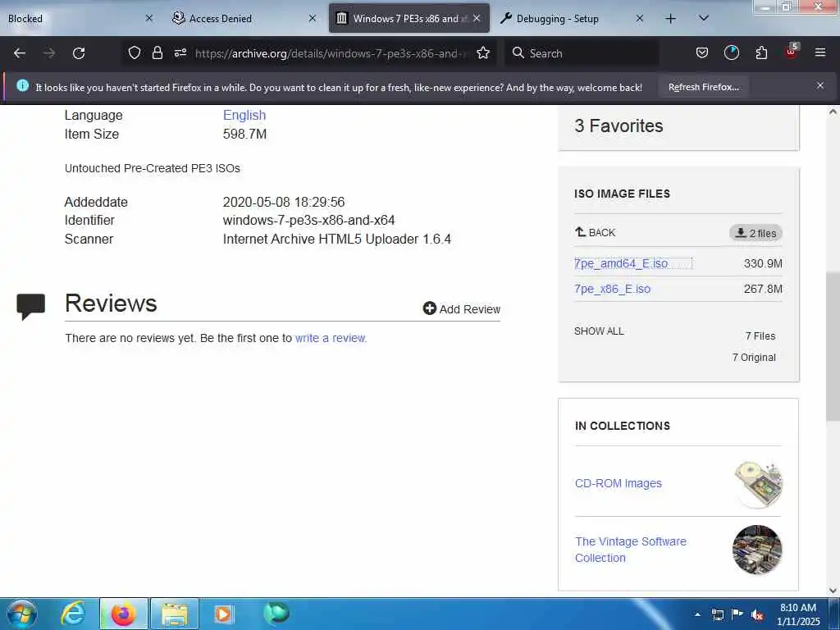
Task: Reload the current page
Action: [x=79, y=53]
